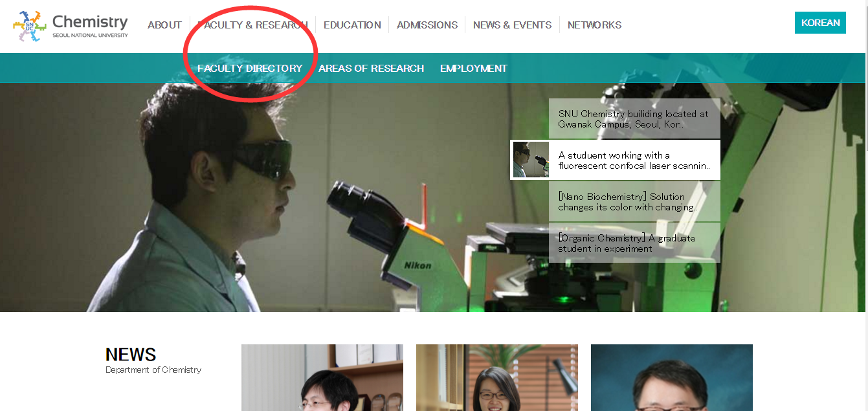Open the first news photo thumbnail
The width and height of the screenshot is (868, 411).
[322, 377]
